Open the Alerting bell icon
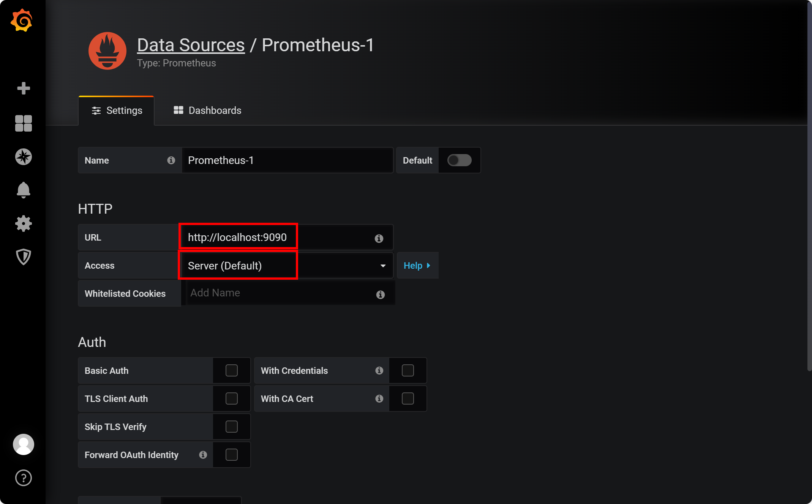 (24, 190)
